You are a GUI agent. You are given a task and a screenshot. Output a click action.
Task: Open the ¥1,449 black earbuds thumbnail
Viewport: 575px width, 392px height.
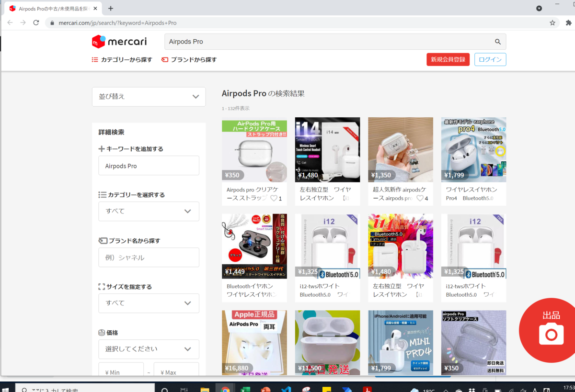[254, 246]
